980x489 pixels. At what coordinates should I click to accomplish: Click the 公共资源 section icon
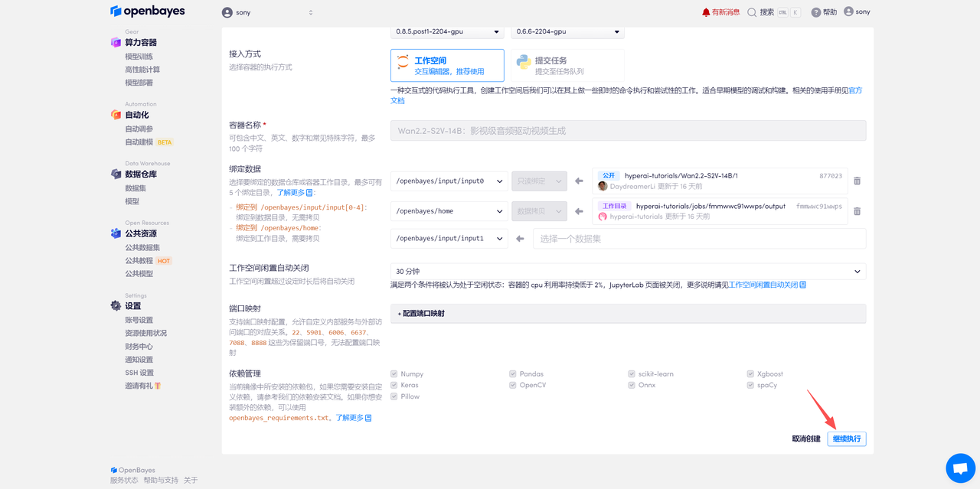116,233
